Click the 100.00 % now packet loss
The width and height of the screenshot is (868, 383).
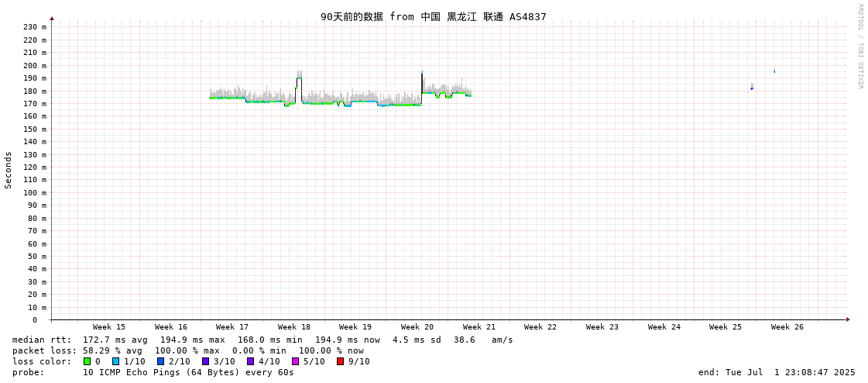pyautogui.click(x=331, y=351)
